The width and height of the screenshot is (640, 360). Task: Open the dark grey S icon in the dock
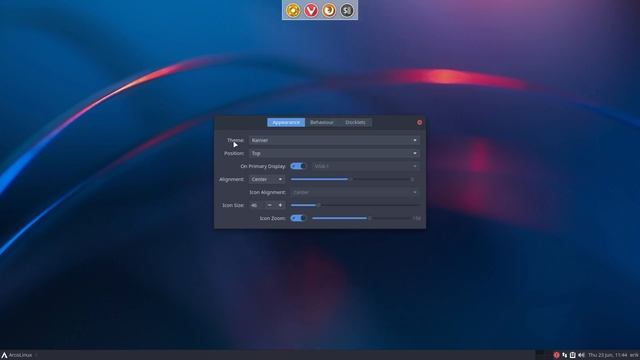point(347,10)
